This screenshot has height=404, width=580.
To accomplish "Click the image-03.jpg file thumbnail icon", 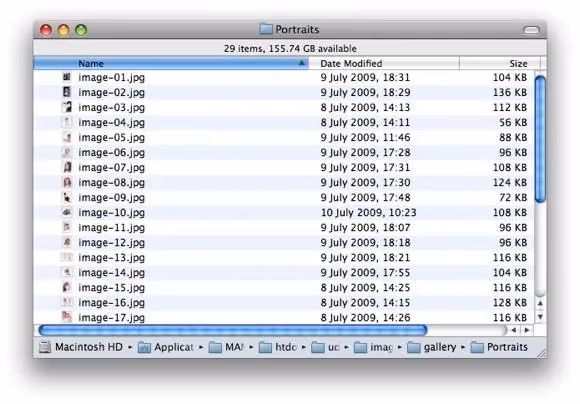I will [67, 107].
